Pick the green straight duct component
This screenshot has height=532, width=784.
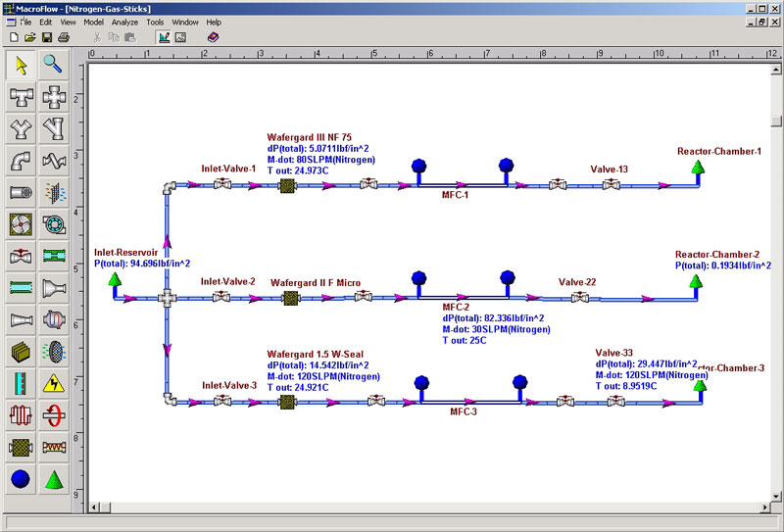tap(21, 288)
